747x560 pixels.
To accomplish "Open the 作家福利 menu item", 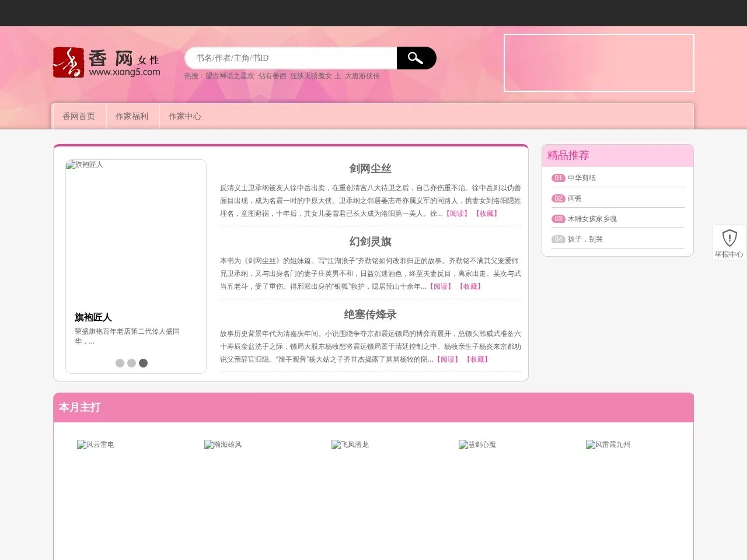I will [132, 116].
